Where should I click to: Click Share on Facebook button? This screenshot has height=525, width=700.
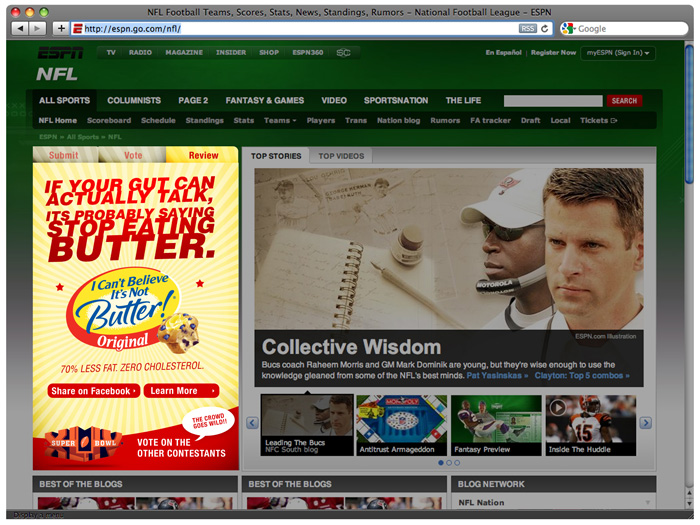click(93, 391)
